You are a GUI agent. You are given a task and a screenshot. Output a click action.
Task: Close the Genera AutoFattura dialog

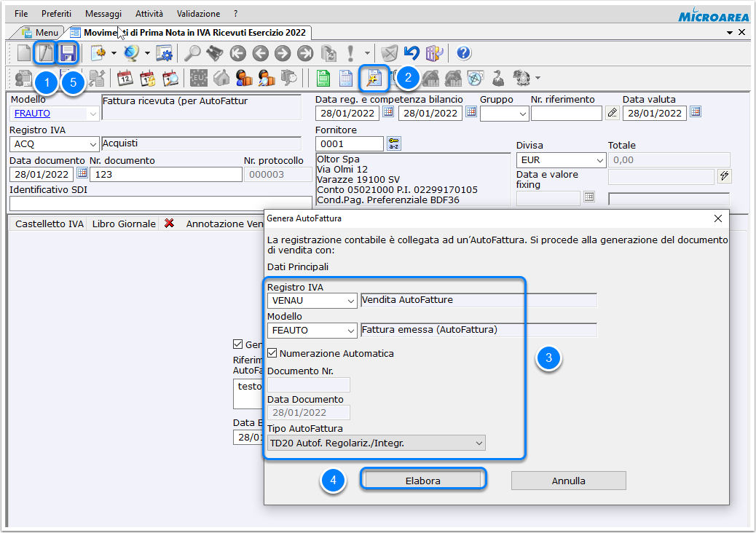[718, 218]
